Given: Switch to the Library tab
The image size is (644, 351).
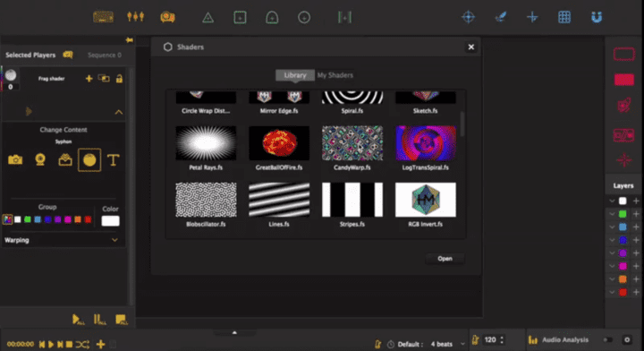Looking at the screenshot, I should tap(295, 75).
